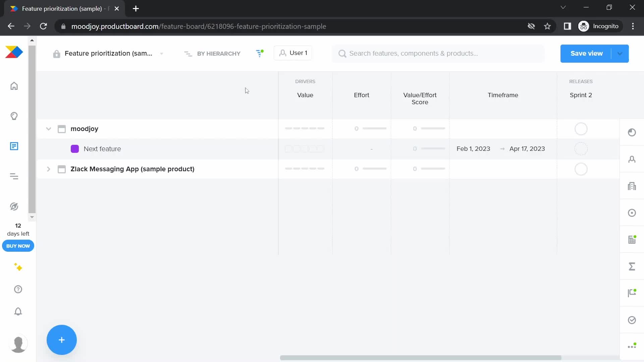This screenshot has height=362, width=644.
Task: Click the Sprint 2 release header
Action: 581,95
